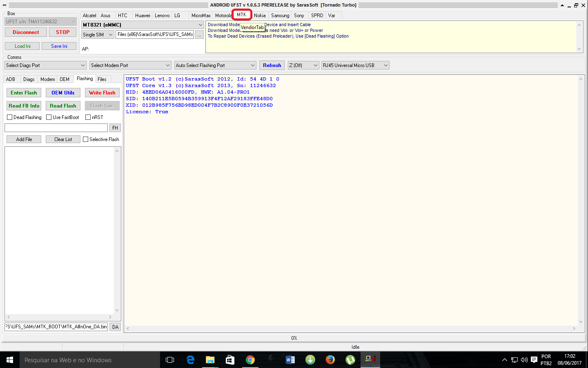Click the DA file browse button

coord(116,327)
